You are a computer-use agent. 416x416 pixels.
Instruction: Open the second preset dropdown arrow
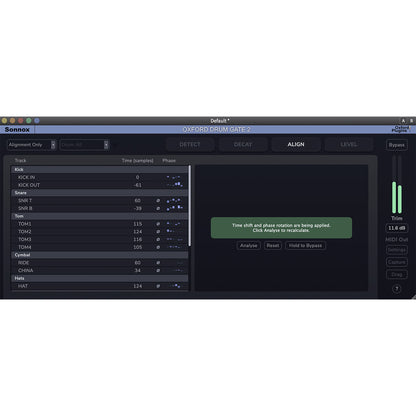[x=106, y=145]
